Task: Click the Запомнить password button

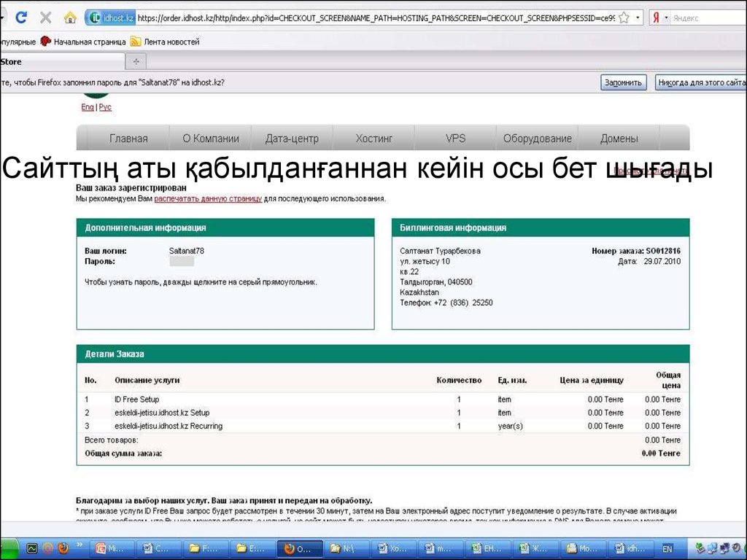Action: 623,83
